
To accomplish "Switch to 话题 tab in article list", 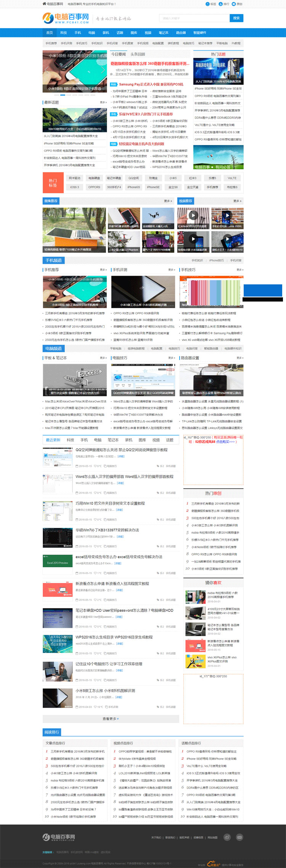I will pos(170,440).
